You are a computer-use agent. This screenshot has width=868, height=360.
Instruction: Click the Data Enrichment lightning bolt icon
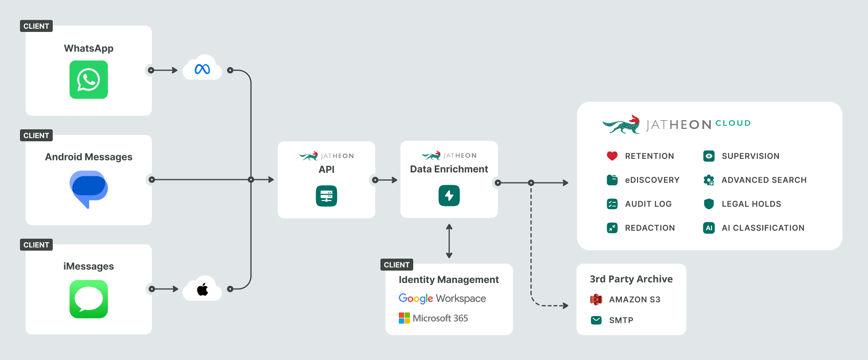pyautogui.click(x=449, y=196)
